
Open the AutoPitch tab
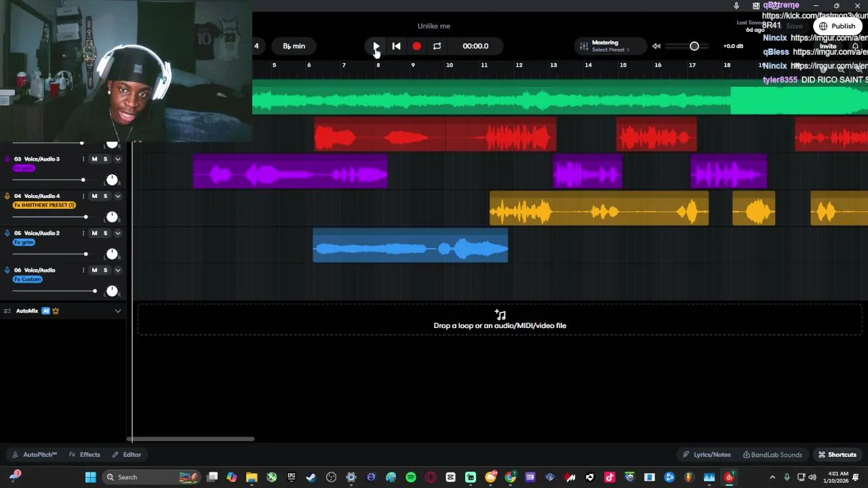pos(35,455)
